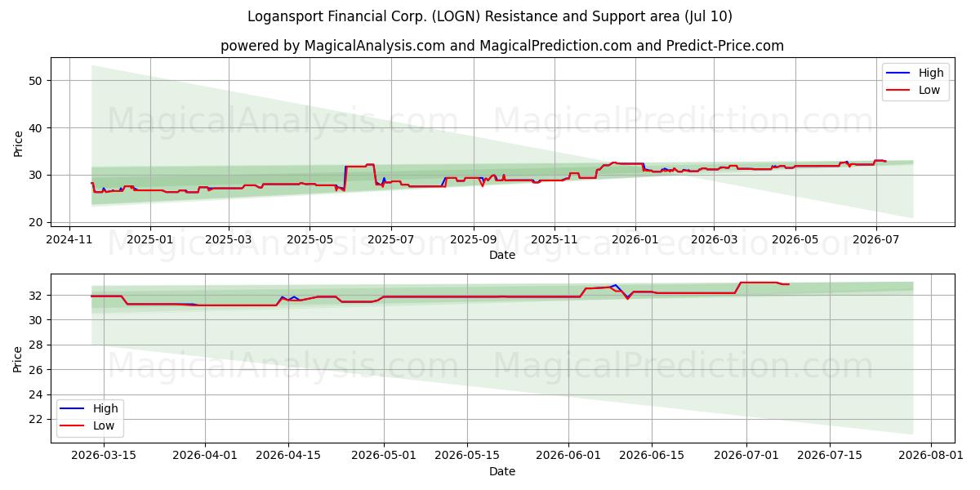
Task: Click the '2026-04-01' x-axis label in the lower chart
Action: [x=204, y=457]
